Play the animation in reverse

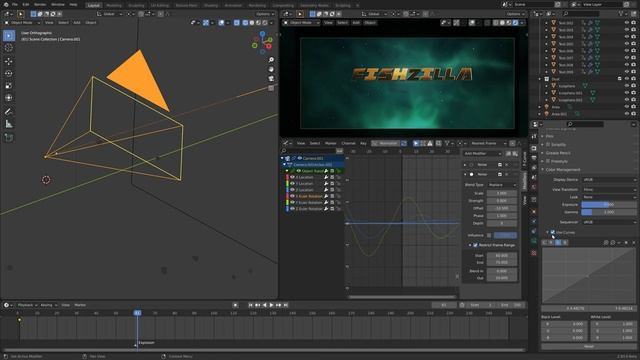pyautogui.click(x=264, y=305)
